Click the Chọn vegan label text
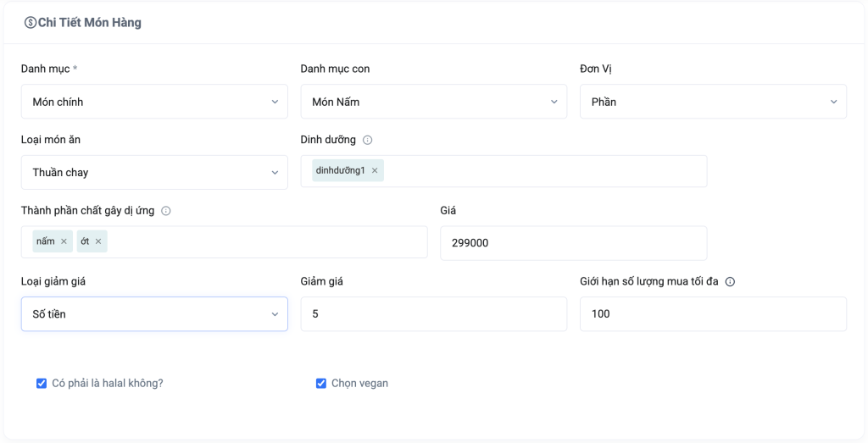This screenshot has height=443, width=868. [x=359, y=384]
